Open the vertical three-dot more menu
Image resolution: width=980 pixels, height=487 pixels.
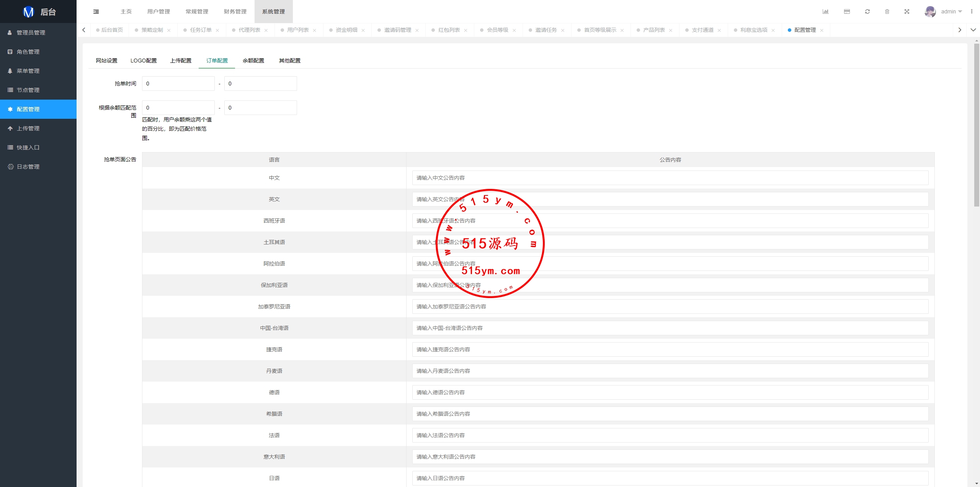coord(972,11)
